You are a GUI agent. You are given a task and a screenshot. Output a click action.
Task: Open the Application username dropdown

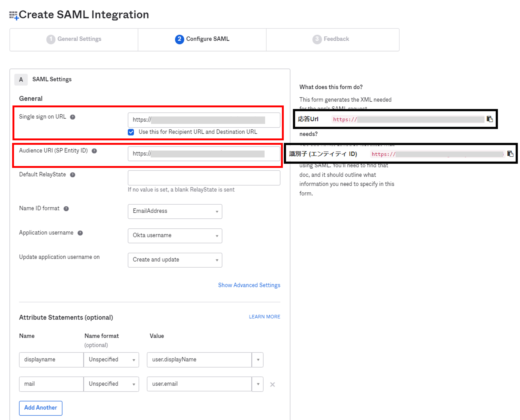pyautogui.click(x=175, y=236)
